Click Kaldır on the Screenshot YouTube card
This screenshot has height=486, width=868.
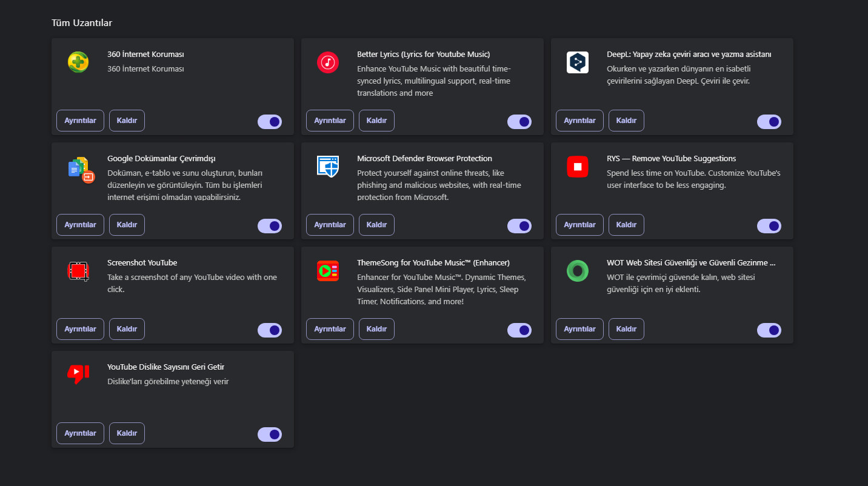pos(127,329)
